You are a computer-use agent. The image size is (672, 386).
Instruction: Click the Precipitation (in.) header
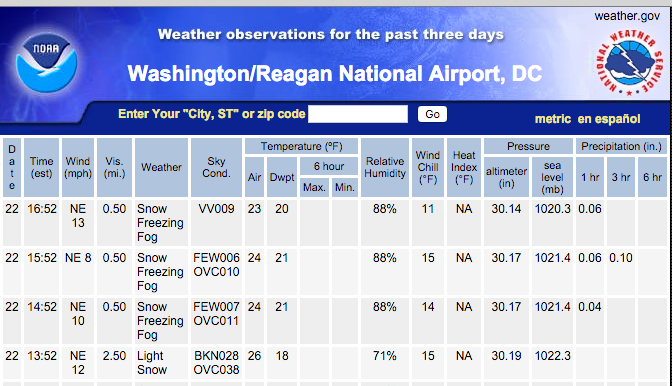pyautogui.click(x=621, y=146)
